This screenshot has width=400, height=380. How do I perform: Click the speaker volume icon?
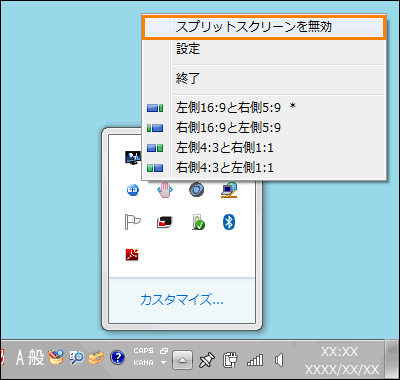tap(279, 360)
